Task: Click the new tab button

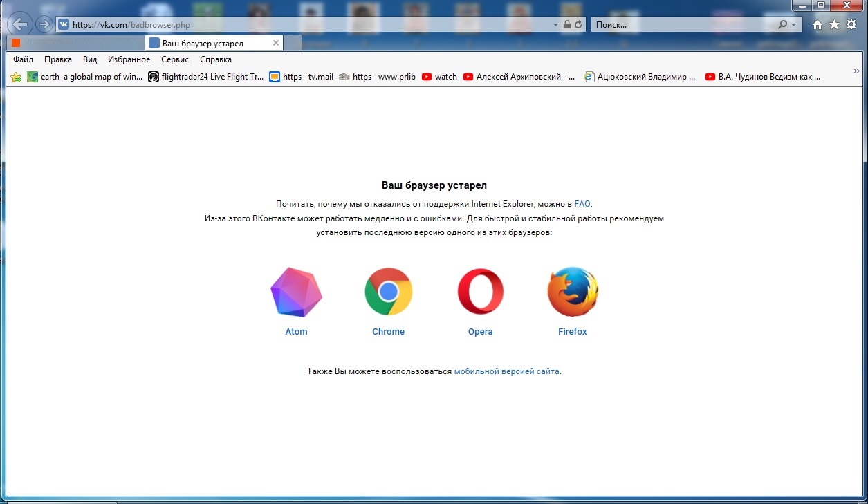Action: 293,44
